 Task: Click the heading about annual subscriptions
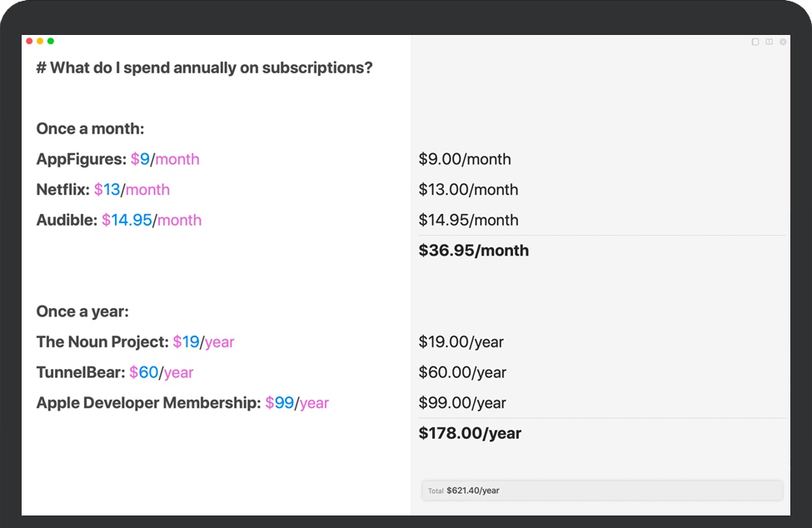[204, 68]
